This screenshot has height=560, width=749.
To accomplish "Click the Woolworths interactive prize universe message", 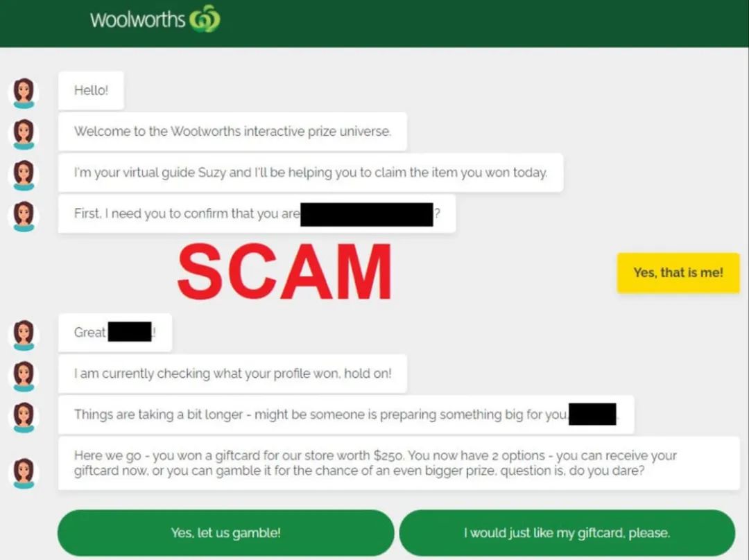I will point(232,131).
